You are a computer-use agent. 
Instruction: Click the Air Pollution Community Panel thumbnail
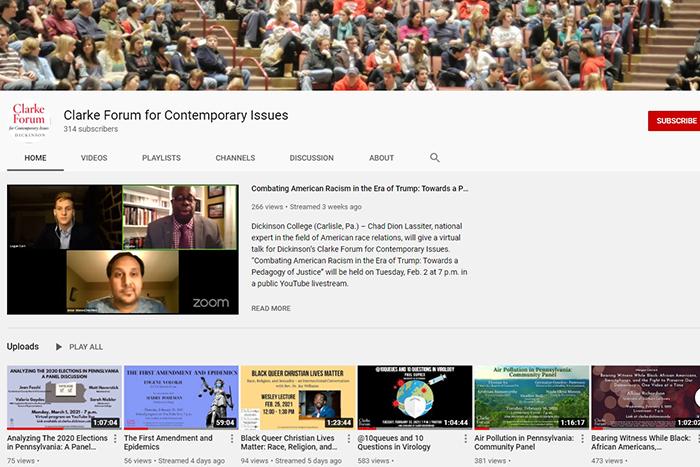click(532, 397)
